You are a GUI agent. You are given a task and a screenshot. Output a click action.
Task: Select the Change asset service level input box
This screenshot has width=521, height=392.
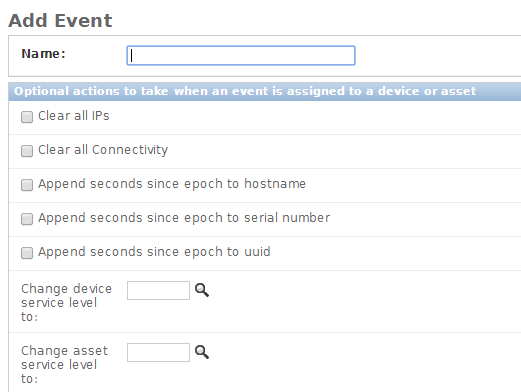coord(158,352)
